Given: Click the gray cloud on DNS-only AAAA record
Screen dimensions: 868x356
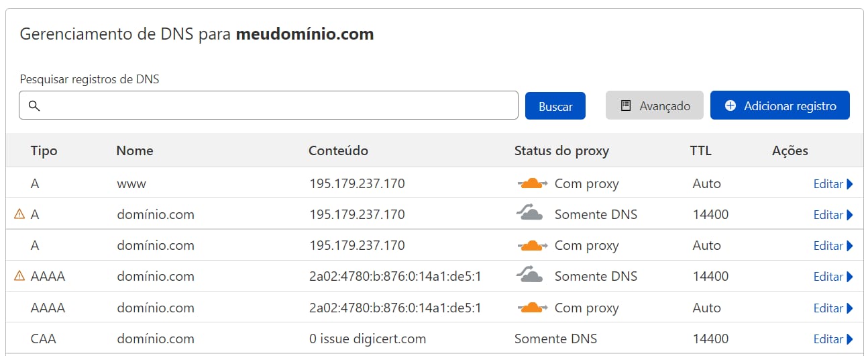Looking at the screenshot, I should point(529,275).
